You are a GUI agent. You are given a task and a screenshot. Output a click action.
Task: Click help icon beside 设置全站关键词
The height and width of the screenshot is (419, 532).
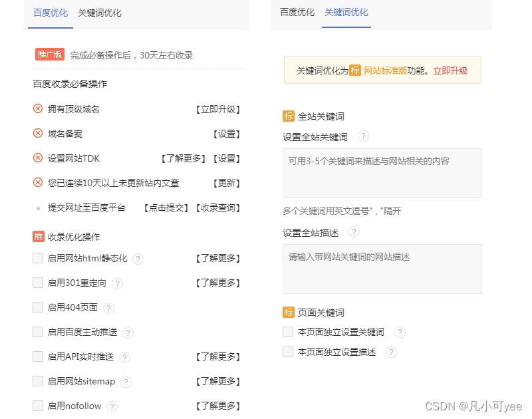(x=363, y=136)
